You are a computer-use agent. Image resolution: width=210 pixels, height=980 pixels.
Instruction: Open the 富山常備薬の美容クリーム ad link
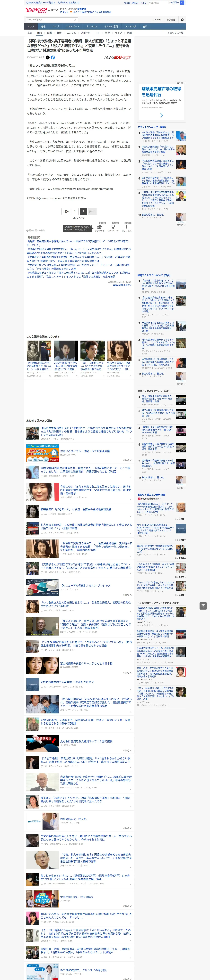click(86, 663)
